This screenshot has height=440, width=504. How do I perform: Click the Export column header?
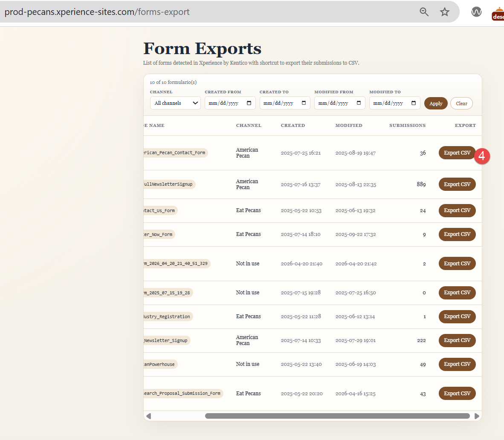click(465, 126)
